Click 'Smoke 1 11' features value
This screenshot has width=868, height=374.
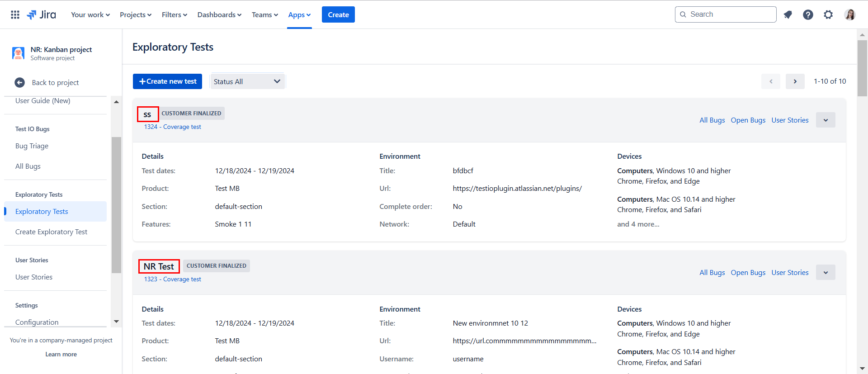pos(233,224)
